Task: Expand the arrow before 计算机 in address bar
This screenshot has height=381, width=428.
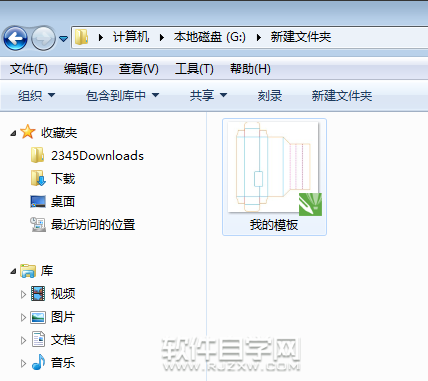Action: 101,37
